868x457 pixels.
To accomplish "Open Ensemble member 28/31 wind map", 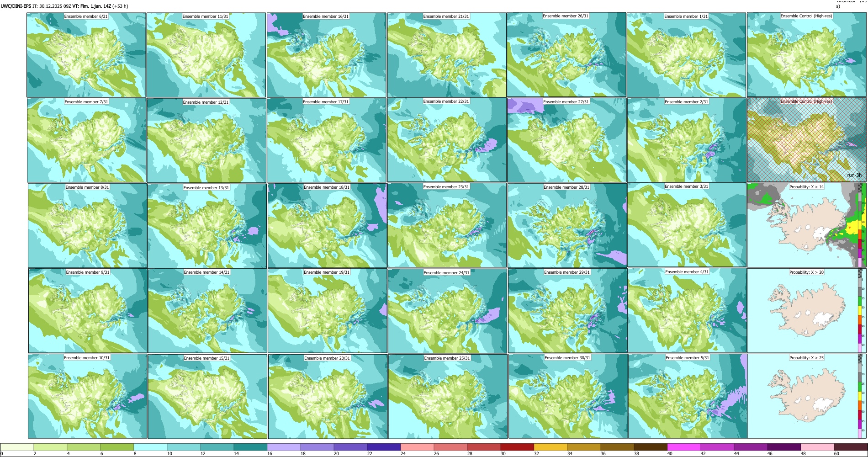I will [x=567, y=226].
